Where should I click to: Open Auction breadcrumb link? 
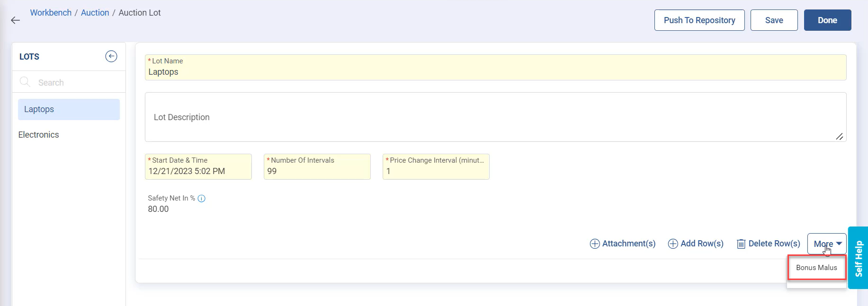tap(95, 13)
